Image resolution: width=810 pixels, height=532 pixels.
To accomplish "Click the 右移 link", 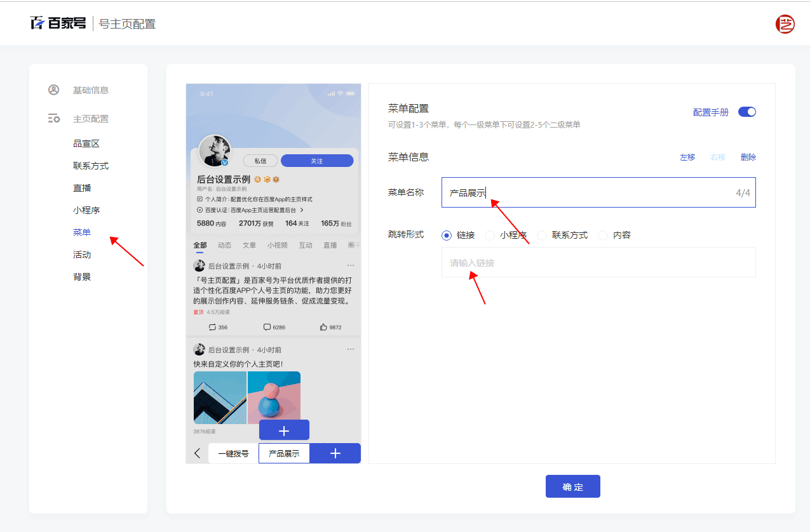I will pos(718,157).
